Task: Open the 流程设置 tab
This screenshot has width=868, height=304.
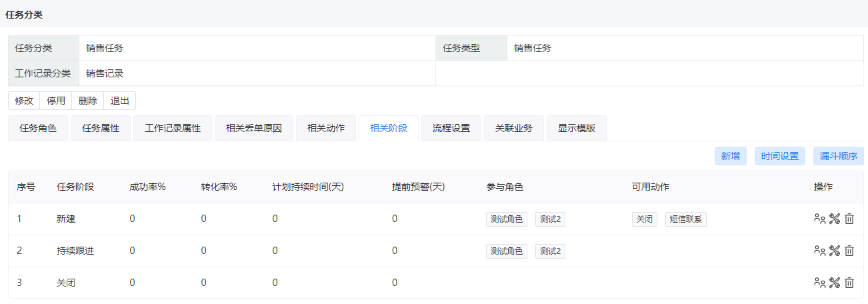Action: click(451, 128)
